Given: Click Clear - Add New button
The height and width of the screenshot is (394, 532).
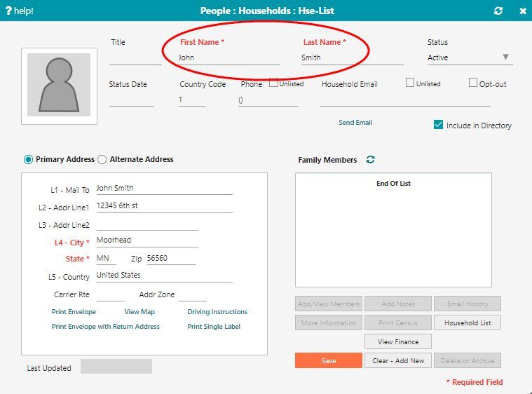Looking at the screenshot, I should pos(398,361).
